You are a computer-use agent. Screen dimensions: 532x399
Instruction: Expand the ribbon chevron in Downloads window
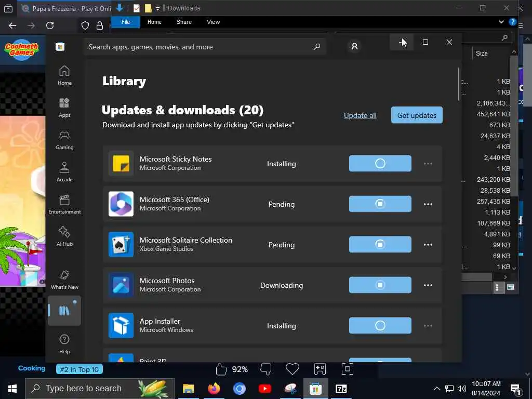(501, 22)
